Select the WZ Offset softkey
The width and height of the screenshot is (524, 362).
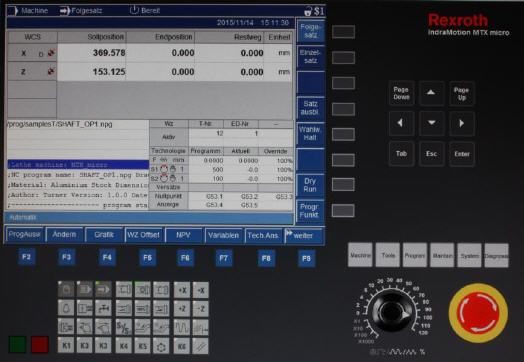pyautogui.click(x=143, y=235)
